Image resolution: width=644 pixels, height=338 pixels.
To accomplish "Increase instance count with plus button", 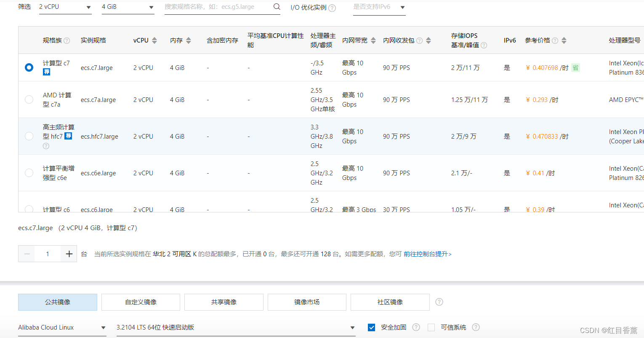I will (69, 254).
